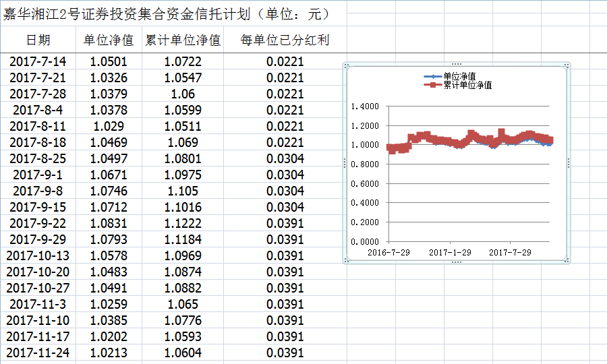Click the chart's top-right corner handle
The width and height of the screenshot is (607, 364).
568,65
